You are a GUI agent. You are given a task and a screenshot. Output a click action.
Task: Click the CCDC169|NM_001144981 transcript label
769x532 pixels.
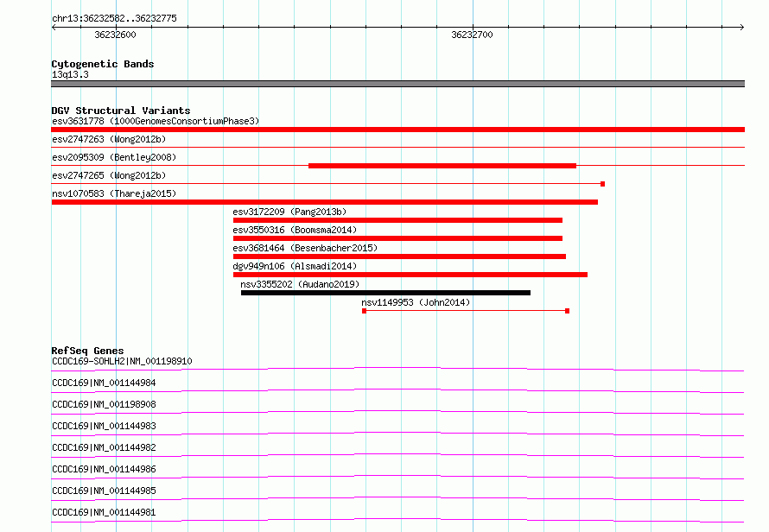pyautogui.click(x=104, y=512)
